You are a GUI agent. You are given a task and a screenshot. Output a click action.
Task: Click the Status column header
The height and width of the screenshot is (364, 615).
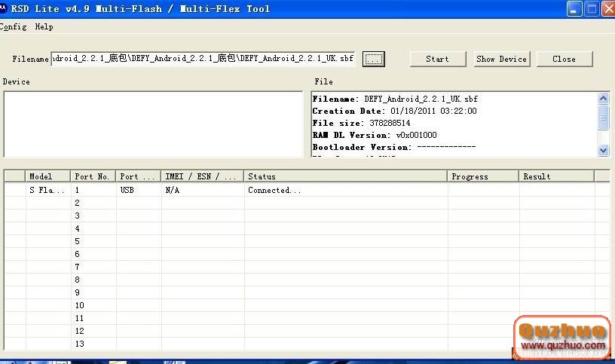(345, 176)
